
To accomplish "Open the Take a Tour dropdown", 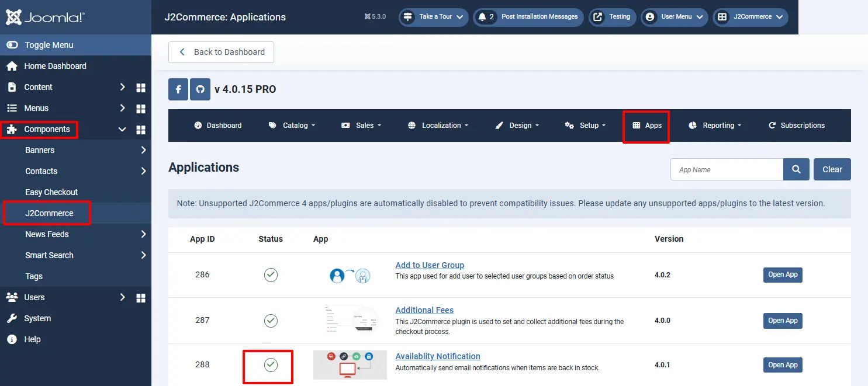I will (x=434, y=17).
